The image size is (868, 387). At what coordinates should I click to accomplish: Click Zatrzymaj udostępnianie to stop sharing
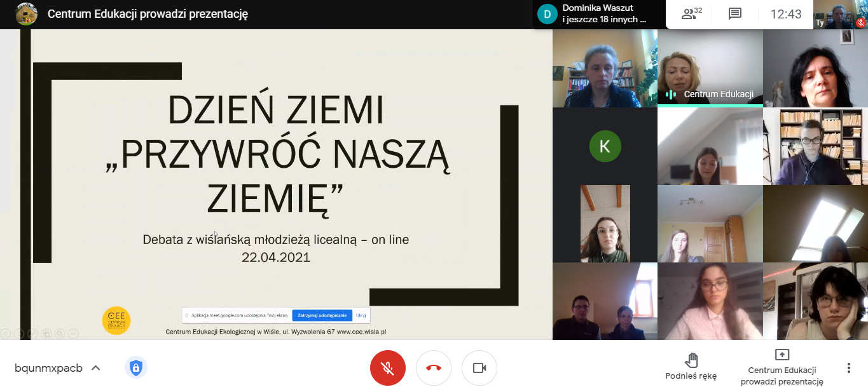tap(322, 315)
